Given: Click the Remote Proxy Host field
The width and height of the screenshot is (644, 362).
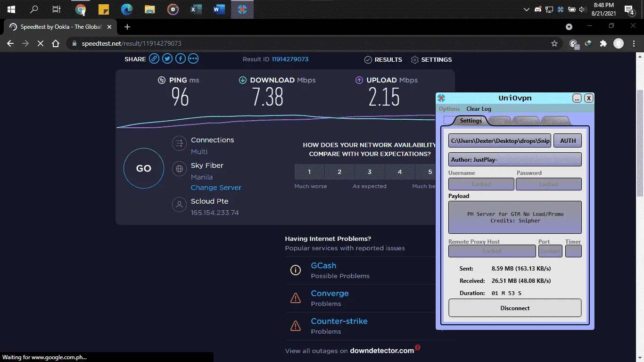Looking at the screenshot, I should 492,251.
